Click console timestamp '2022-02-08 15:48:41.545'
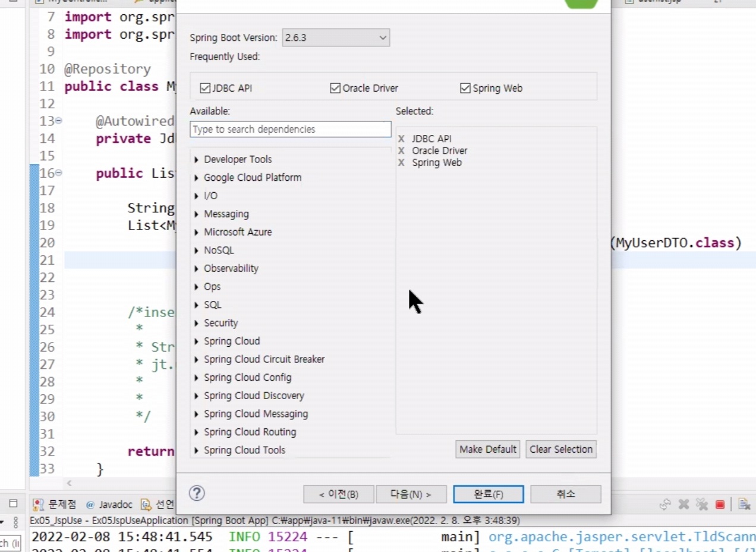756x552 pixels. tap(122, 537)
